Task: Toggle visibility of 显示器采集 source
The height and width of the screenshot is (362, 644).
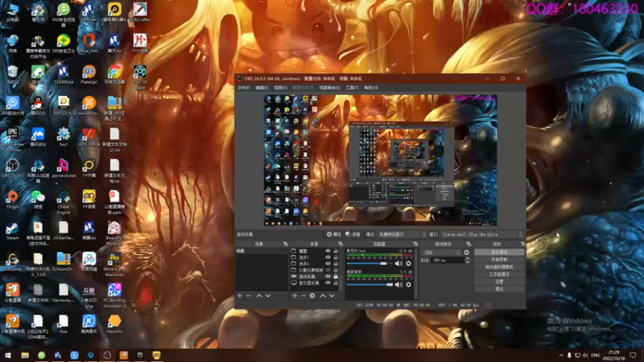Action: click(x=328, y=283)
